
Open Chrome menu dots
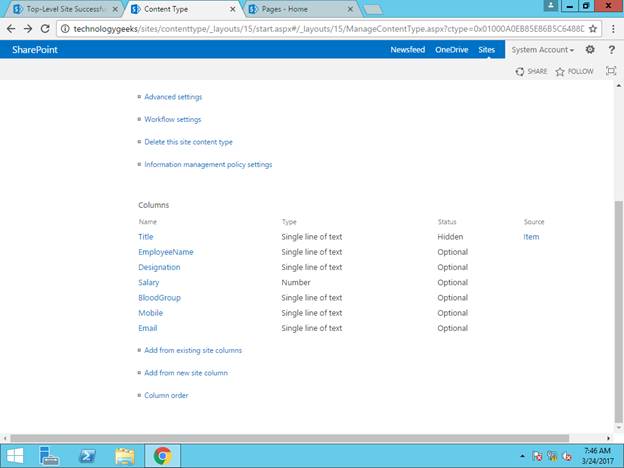pos(613,29)
